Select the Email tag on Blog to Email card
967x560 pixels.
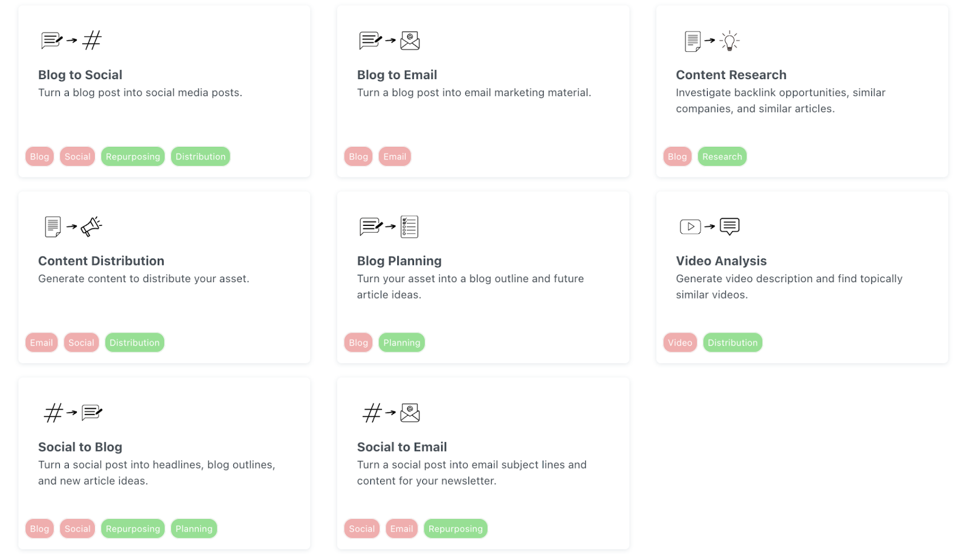point(395,156)
